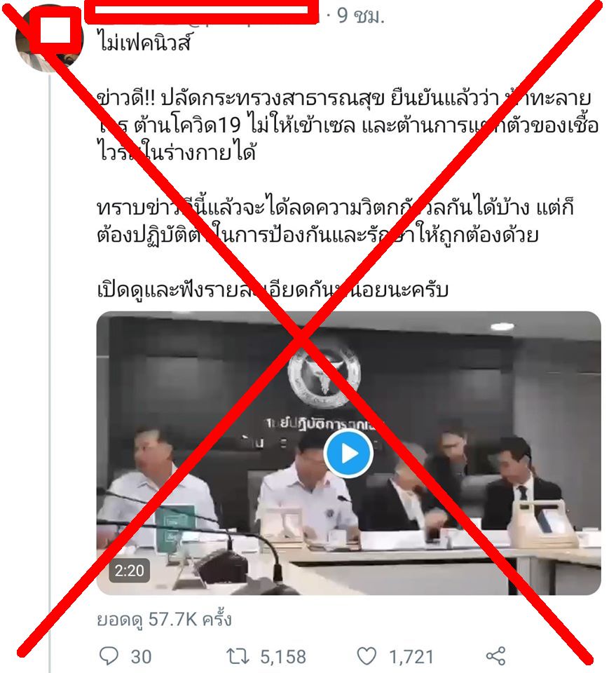
Task: Click the ministry emblem in the video
Action: coord(324,376)
